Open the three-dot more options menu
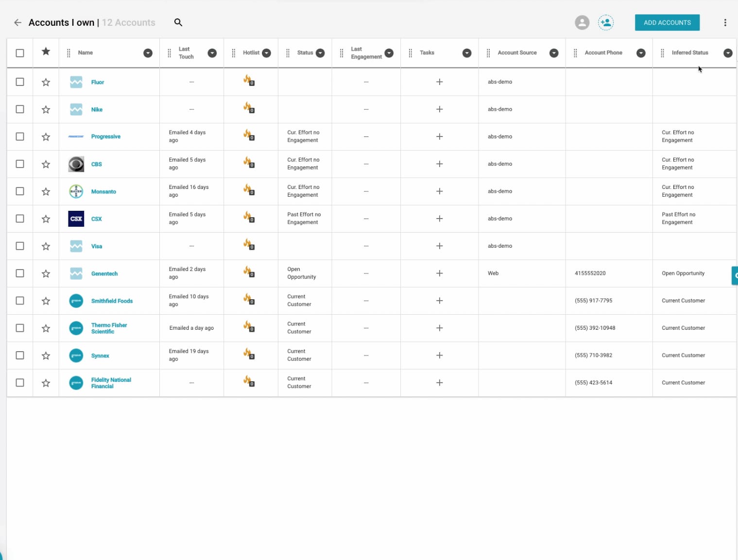Image resolution: width=738 pixels, height=560 pixels. (x=725, y=22)
